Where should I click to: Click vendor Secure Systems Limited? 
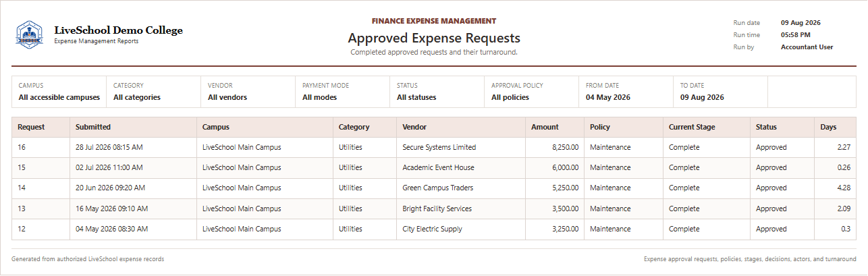tap(439, 147)
